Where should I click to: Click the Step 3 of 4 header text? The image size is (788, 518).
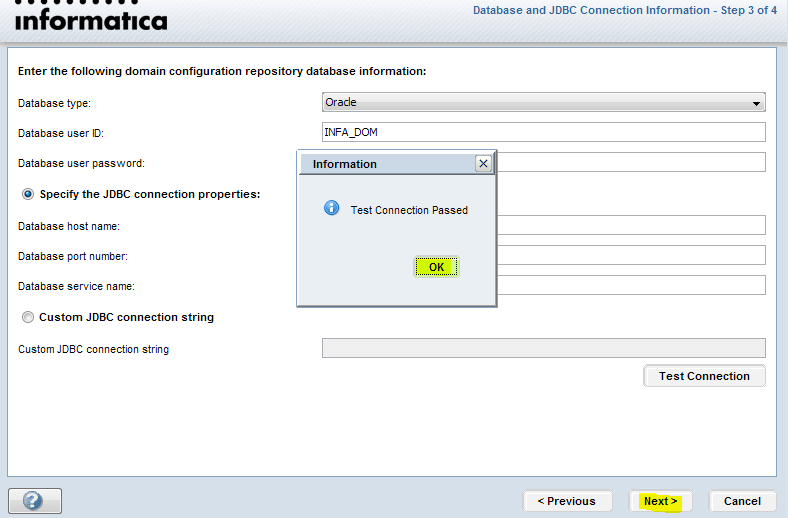[625, 10]
